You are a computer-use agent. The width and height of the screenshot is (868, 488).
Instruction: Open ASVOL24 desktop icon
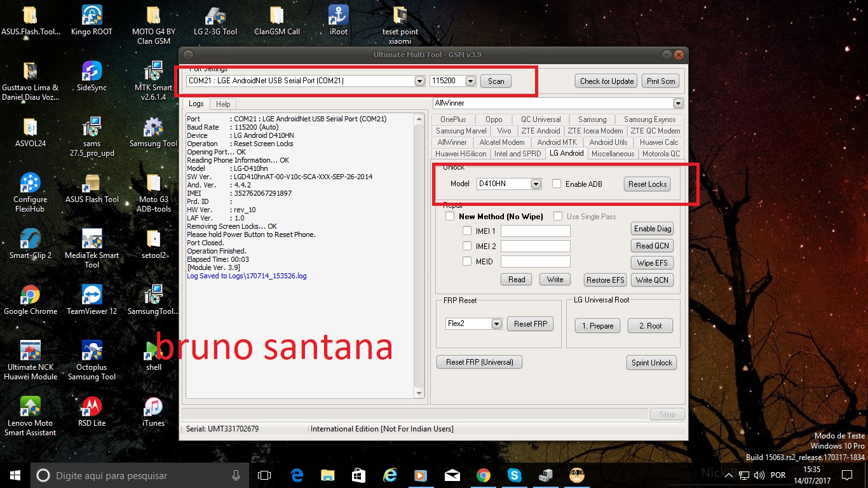(30, 132)
